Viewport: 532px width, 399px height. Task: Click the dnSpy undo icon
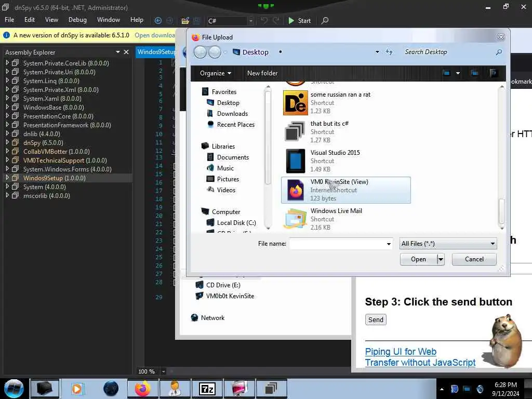[x=264, y=21]
